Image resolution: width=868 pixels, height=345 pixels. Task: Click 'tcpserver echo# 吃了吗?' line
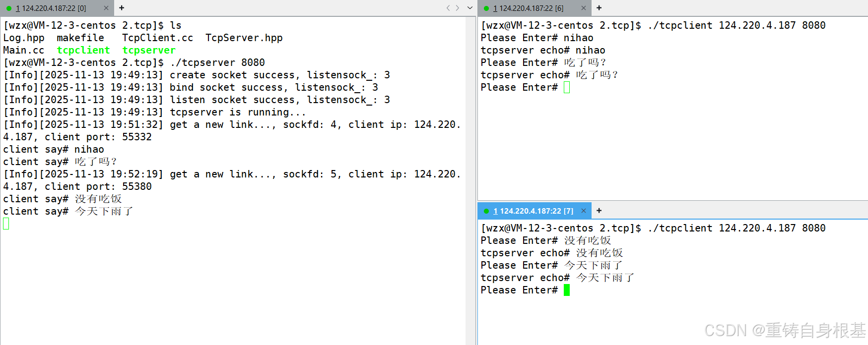point(549,75)
